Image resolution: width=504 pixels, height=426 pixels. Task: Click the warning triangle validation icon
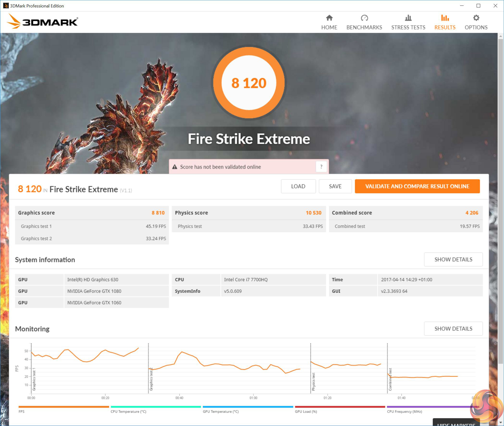pos(175,167)
